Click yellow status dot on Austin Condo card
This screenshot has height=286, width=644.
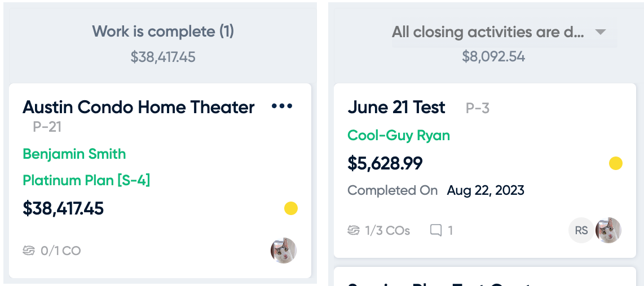click(x=291, y=208)
